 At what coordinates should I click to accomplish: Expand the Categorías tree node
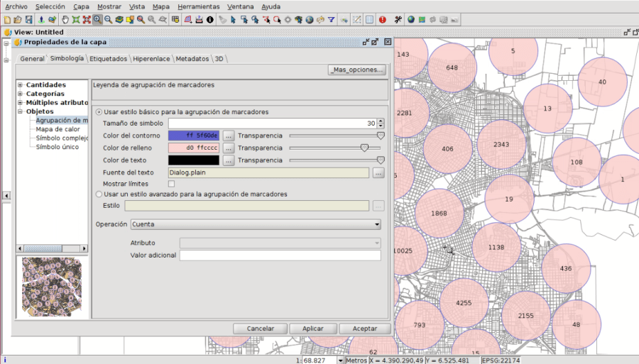click(x=20, y=94)
